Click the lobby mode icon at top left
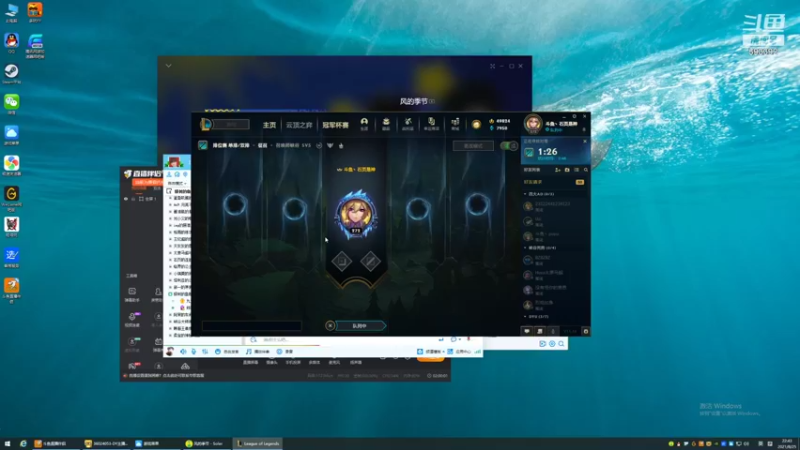The width and height of the screenshot is (800, 450). point(203,145)
